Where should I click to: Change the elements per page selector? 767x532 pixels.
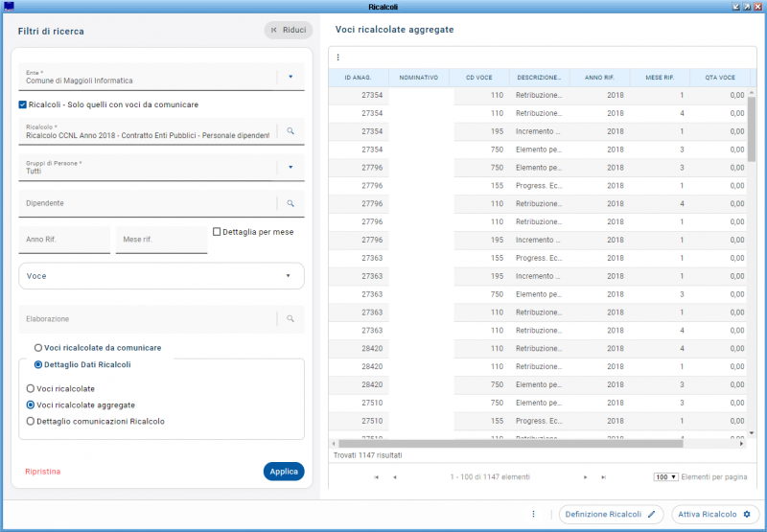click(x=666, y=476)
